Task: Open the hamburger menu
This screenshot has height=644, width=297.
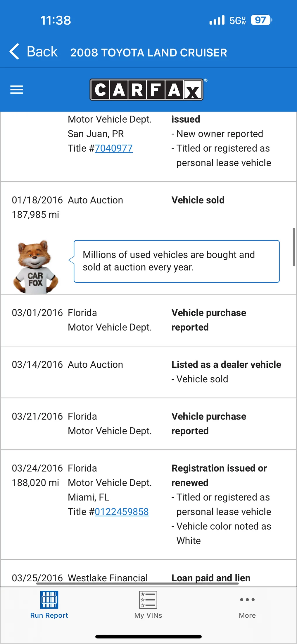Action: (x=16, y=90)
